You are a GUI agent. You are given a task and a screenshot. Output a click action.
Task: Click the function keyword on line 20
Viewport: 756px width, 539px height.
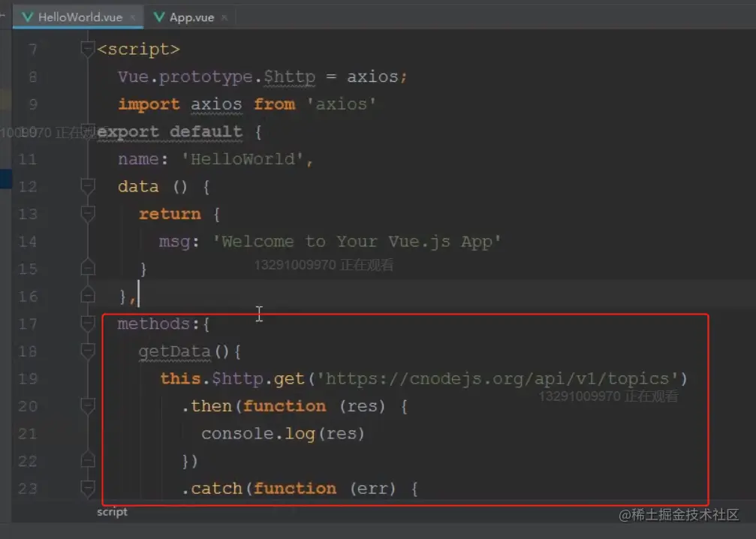285,406
